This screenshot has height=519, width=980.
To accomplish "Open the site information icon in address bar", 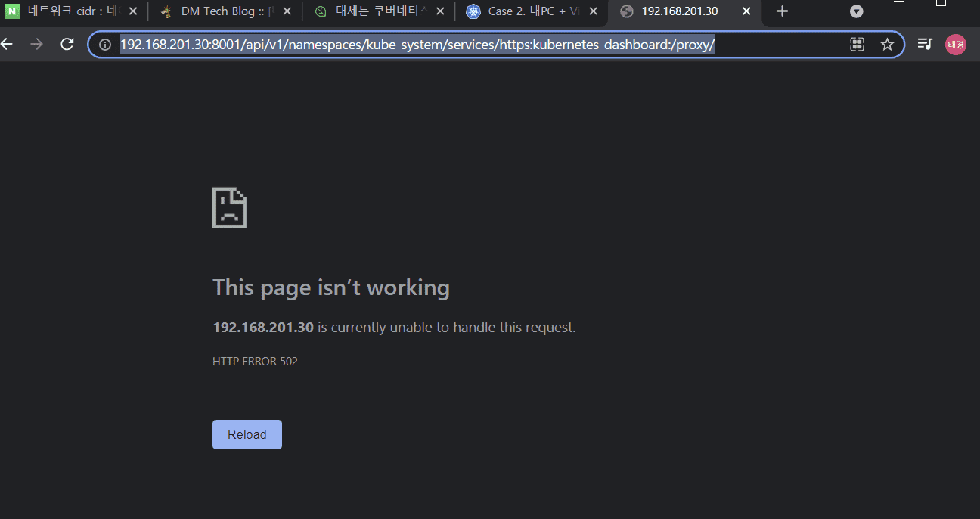I will click(105, 45).
